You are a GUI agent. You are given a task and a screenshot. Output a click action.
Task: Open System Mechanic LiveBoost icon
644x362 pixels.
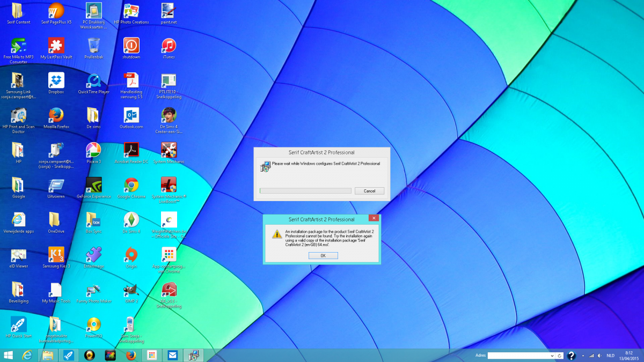point(169,190)
